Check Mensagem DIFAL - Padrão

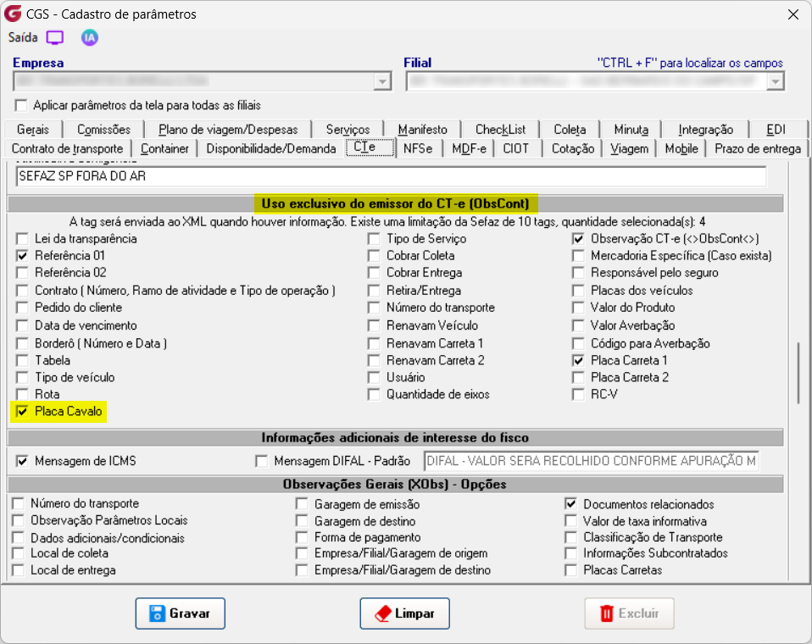pos(262,461)
